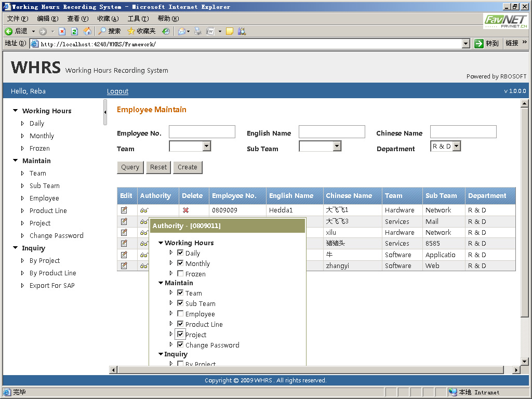
Task: Click the English Name input field
Action: 332,131
